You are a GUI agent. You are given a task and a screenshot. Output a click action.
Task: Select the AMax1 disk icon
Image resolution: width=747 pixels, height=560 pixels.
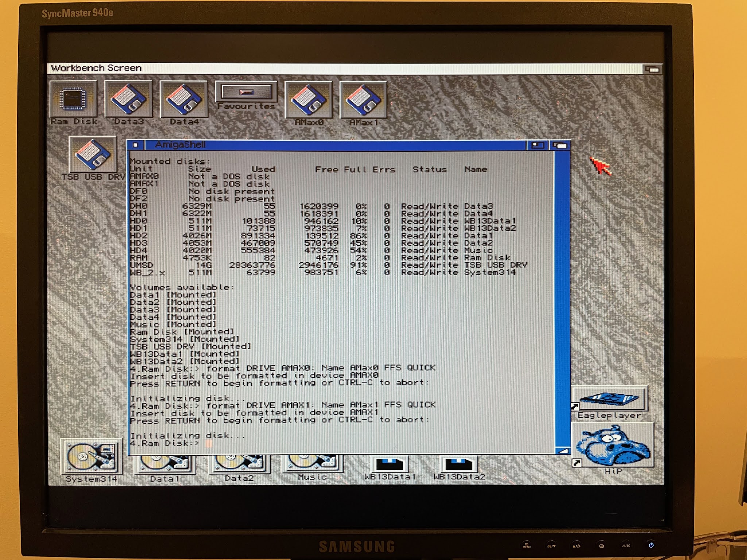click(x=363, y=100)
